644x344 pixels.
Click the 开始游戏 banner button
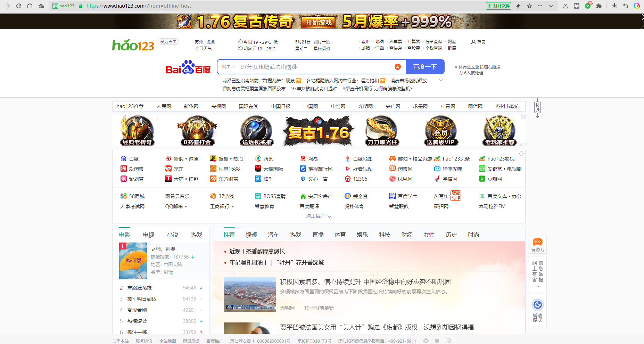click(x=319, y=22)
